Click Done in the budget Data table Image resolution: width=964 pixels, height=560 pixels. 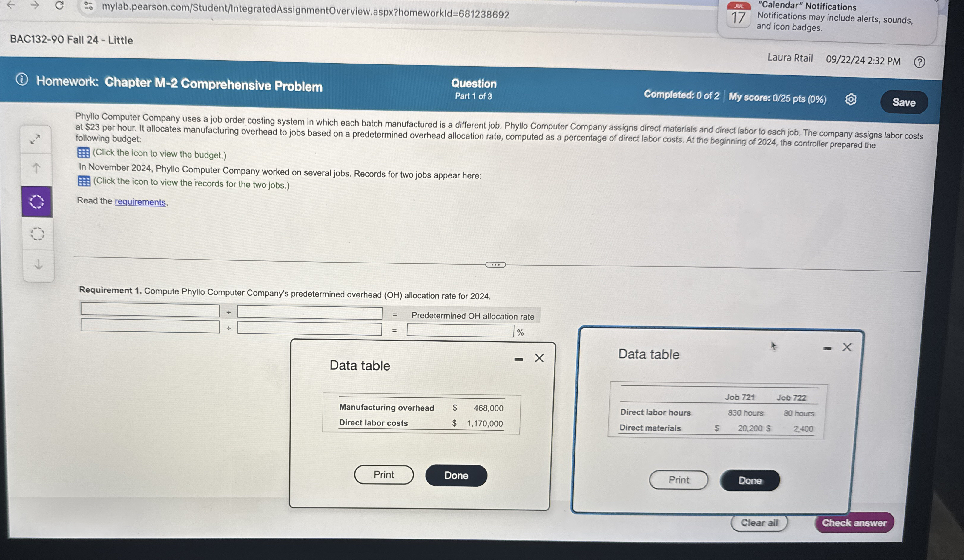click(456, 475)
